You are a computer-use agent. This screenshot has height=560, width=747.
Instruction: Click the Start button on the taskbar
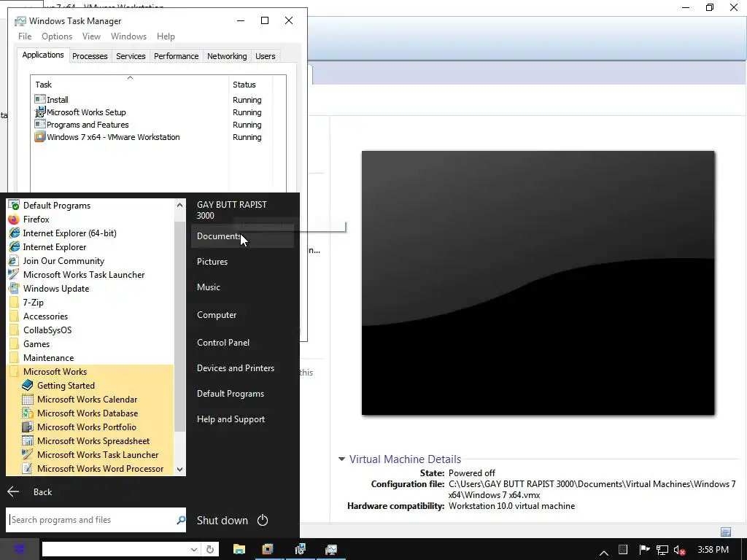pos(19,549)
